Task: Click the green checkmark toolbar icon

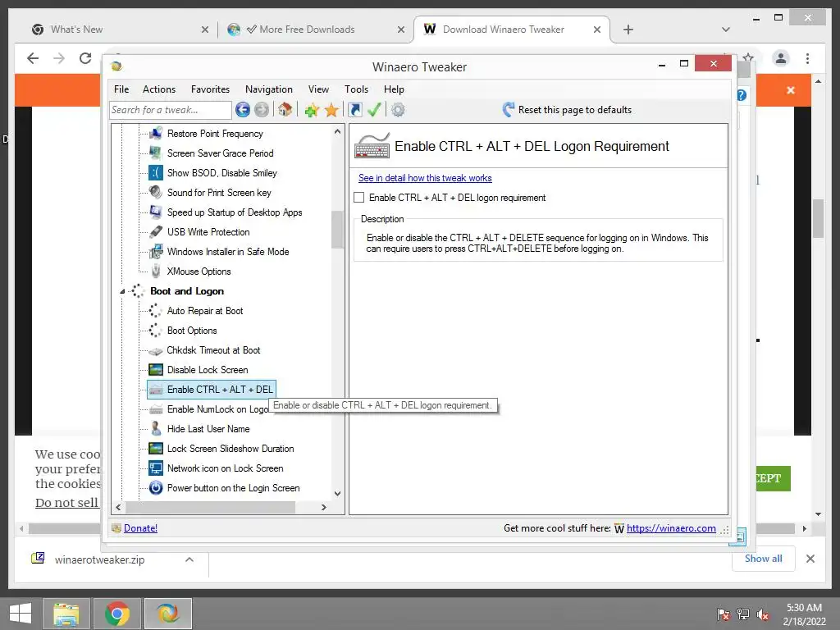Action: click(374, 110)
